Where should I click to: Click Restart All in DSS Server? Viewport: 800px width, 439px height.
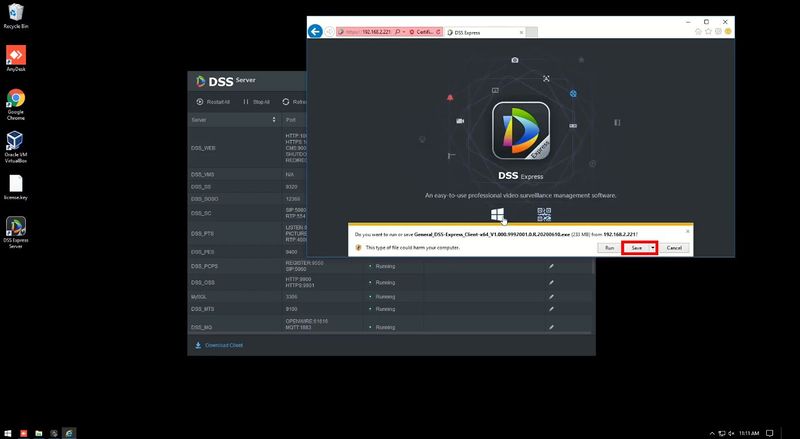213,102
